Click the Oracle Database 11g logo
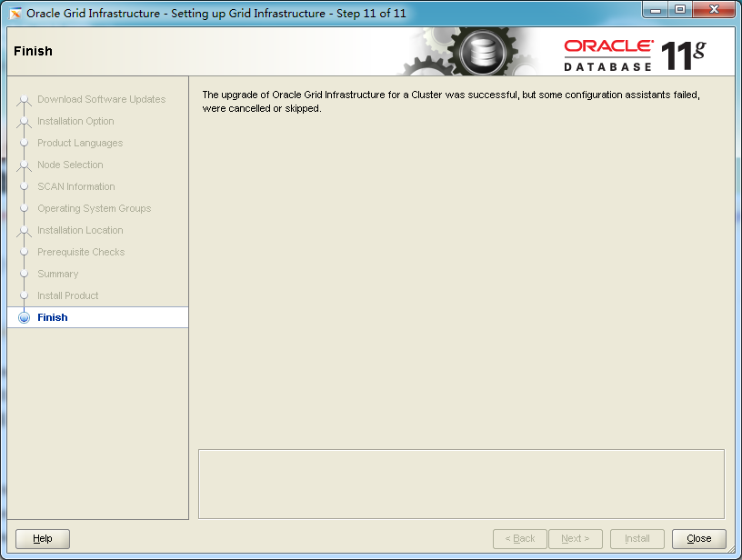This screenshot has height=560, width=742. [x=635, y=55]
